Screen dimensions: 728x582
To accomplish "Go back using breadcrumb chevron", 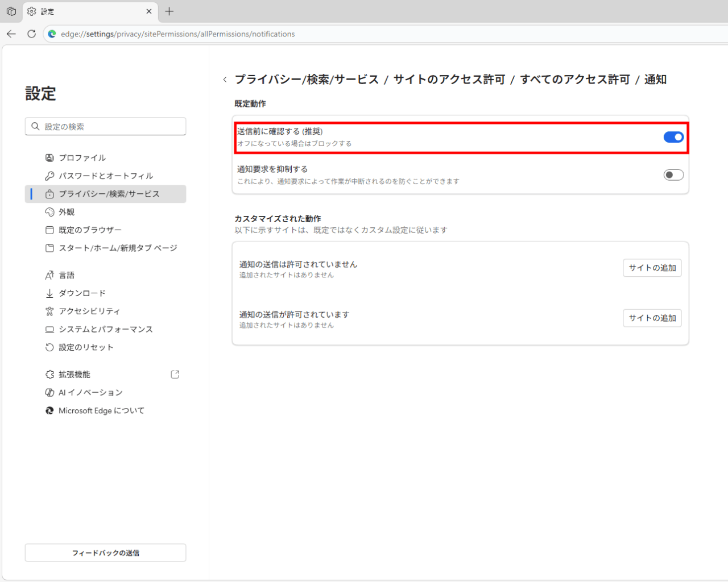I will [x=225, y=80].
